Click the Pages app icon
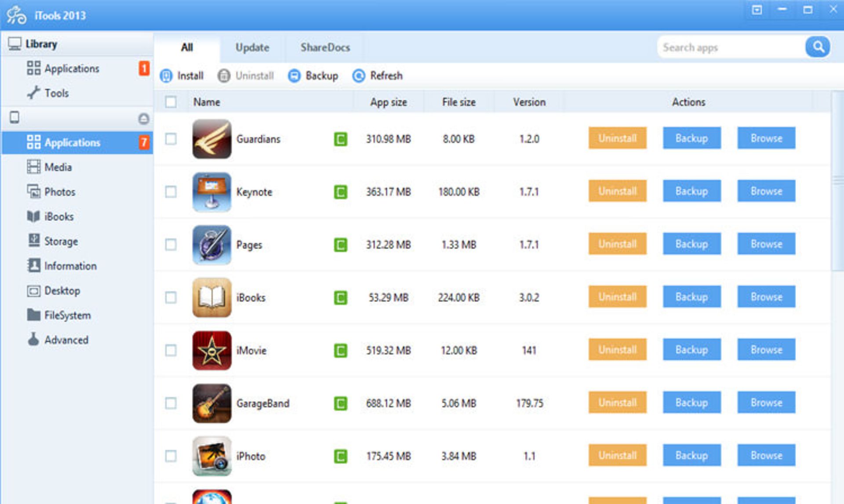This screenshot has height=504, width=844. 211,245
